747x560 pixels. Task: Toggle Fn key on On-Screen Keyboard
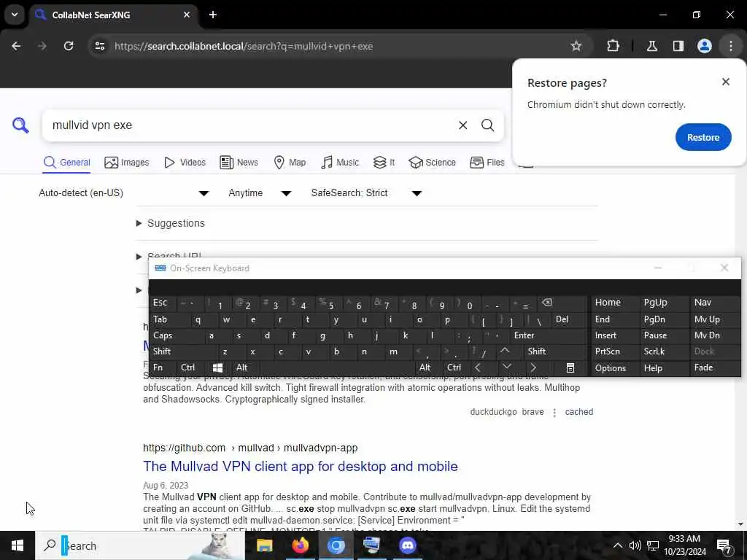163,367
